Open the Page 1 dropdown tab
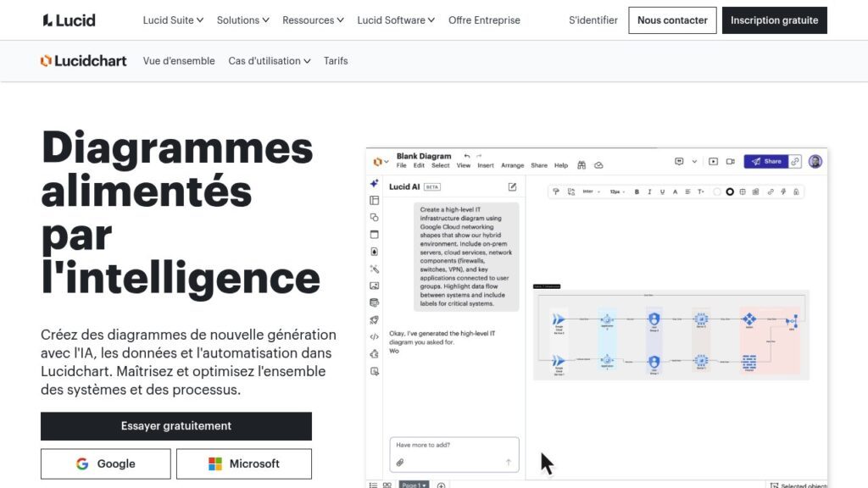The width and height of the screenshot is (868, 488). [x=414, y=485]
